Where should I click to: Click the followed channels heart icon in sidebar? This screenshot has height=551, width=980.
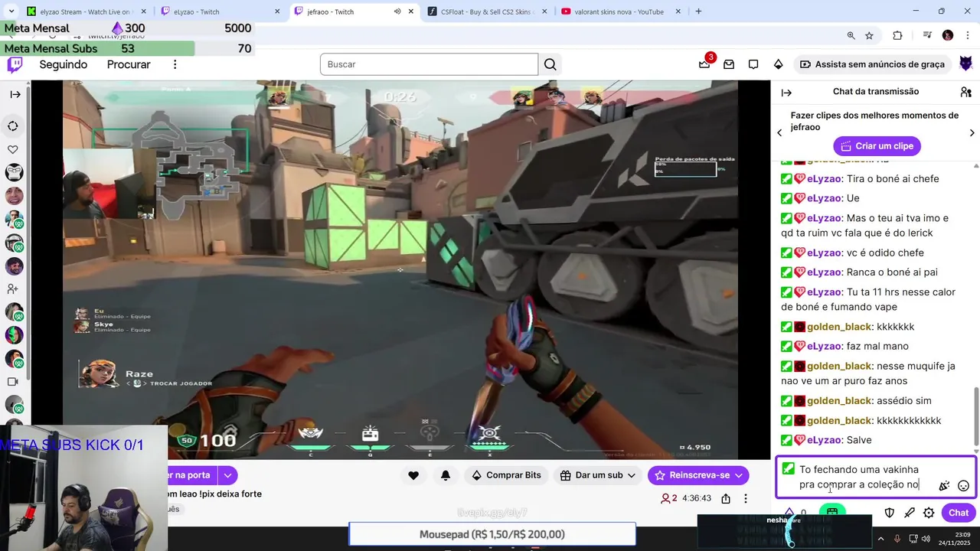click(14, 149)
